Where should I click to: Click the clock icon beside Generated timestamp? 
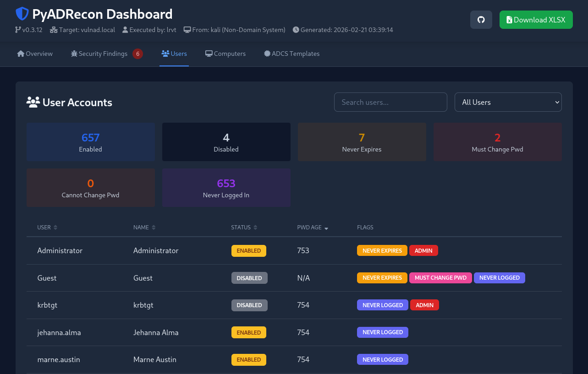(296, 30)
